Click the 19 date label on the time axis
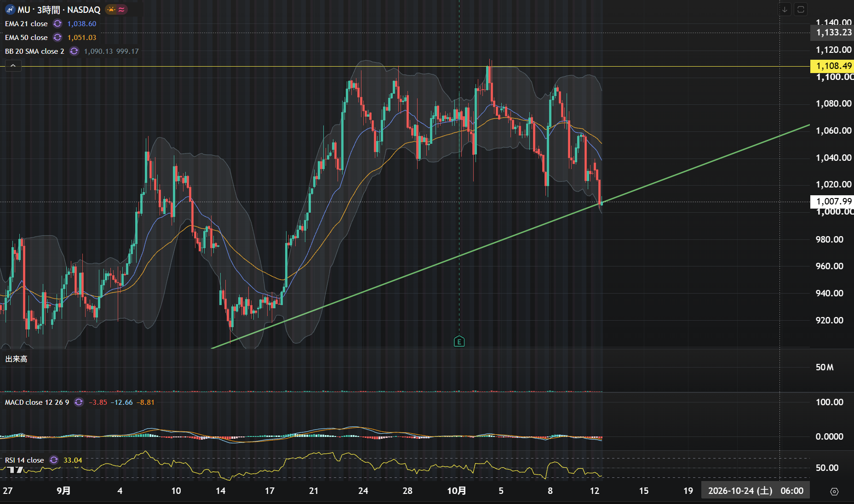Image resolution: width=854 pixels, height=504 pixels. point(688,491)
